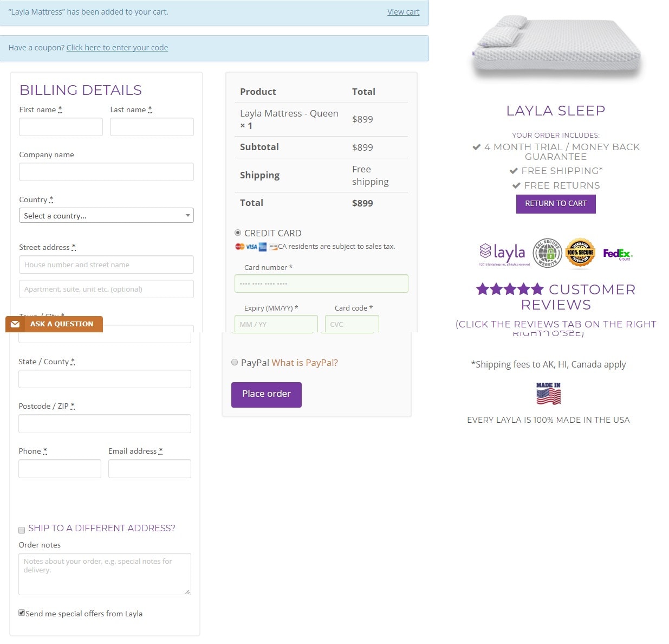Check Ship to a different address
669x644 pixels.
[22, 530]
